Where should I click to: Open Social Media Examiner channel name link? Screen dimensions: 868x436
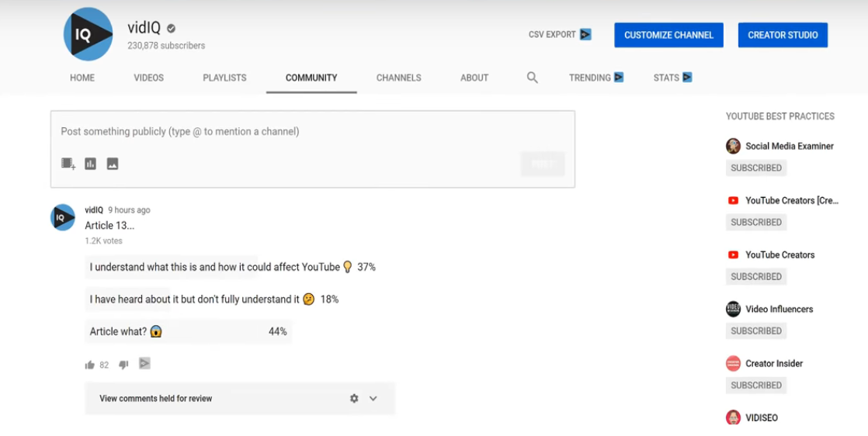(x=790, y=146)
